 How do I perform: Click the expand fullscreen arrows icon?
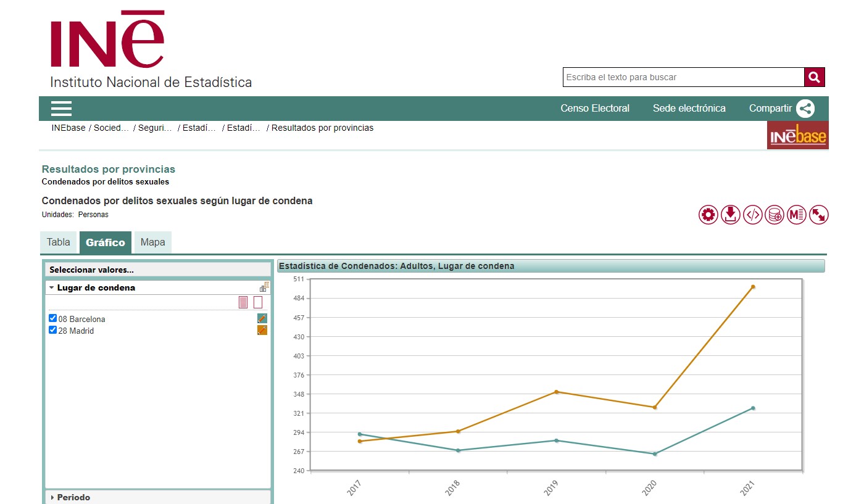coord(819,215)
